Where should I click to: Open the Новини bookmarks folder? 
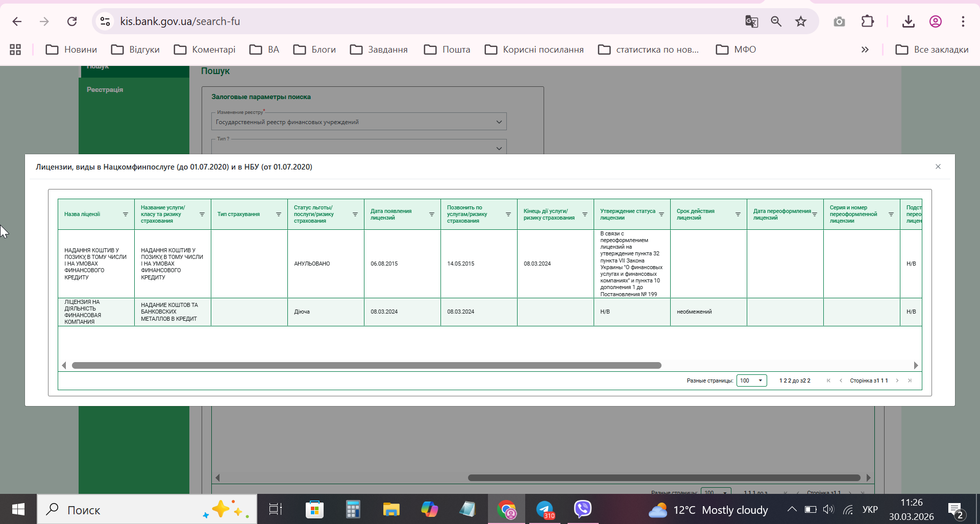point(71,50)
